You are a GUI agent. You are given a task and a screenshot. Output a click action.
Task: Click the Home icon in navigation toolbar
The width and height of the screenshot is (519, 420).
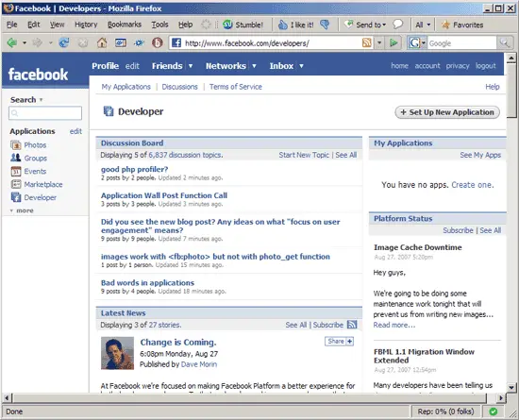(102, 42)
